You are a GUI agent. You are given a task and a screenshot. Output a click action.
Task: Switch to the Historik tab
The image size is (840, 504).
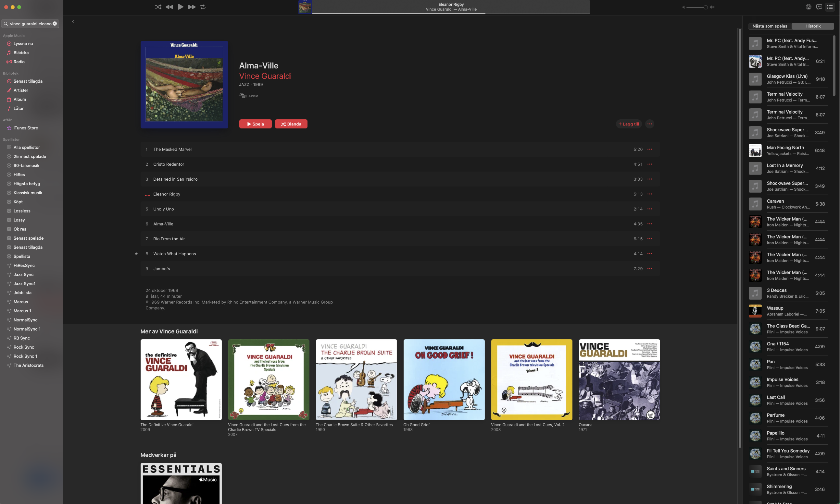812,26
